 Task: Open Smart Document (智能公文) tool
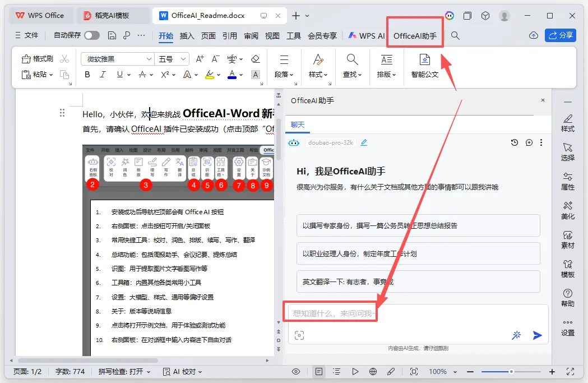click(x=424, y=66)
